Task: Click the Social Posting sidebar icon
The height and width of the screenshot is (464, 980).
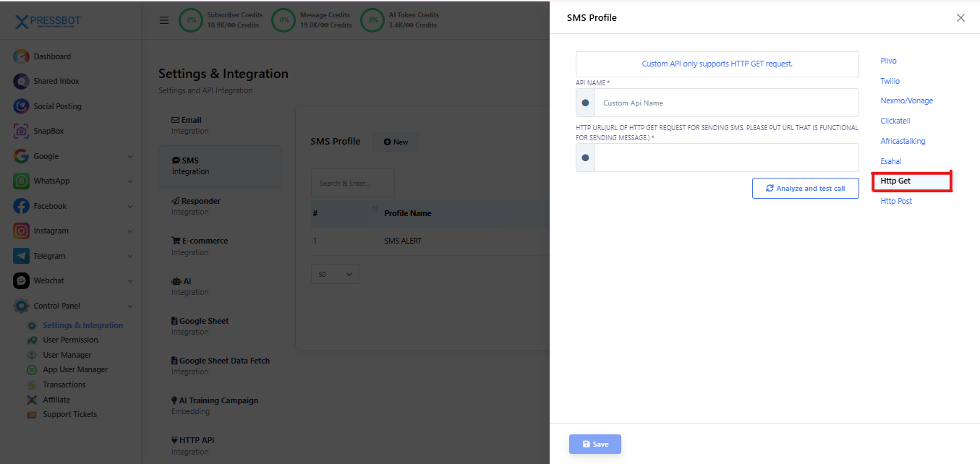Action: pyautogui.click(x=21, y=106)
